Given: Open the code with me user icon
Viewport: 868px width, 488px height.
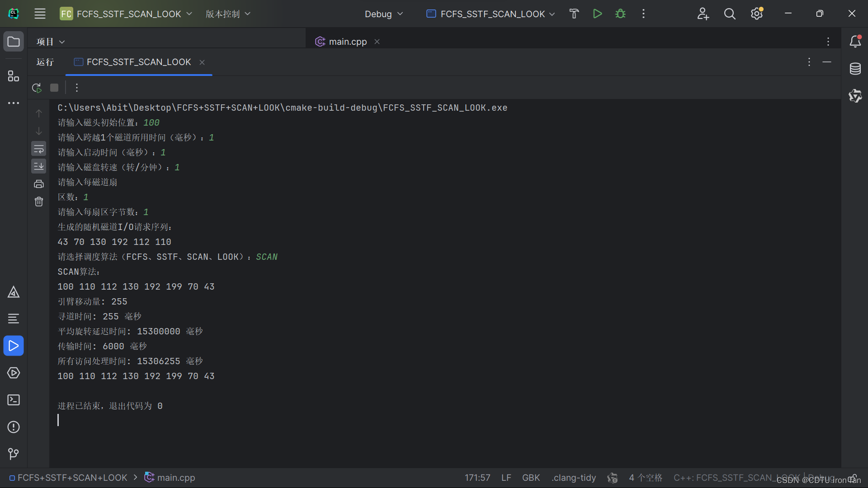Looking at the screenshot, I should coord(703,14).
